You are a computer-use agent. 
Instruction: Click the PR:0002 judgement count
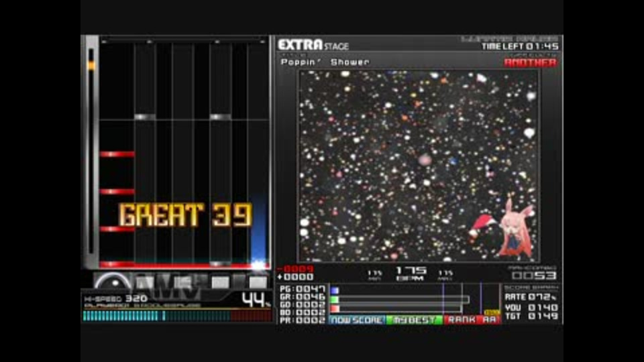(303, 320)
